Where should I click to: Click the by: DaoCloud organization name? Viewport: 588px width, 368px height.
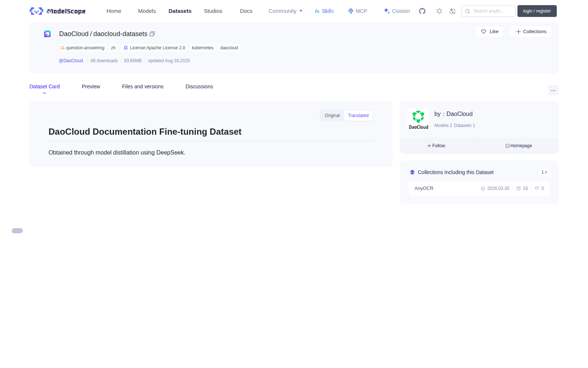click(x=459, y=114)
